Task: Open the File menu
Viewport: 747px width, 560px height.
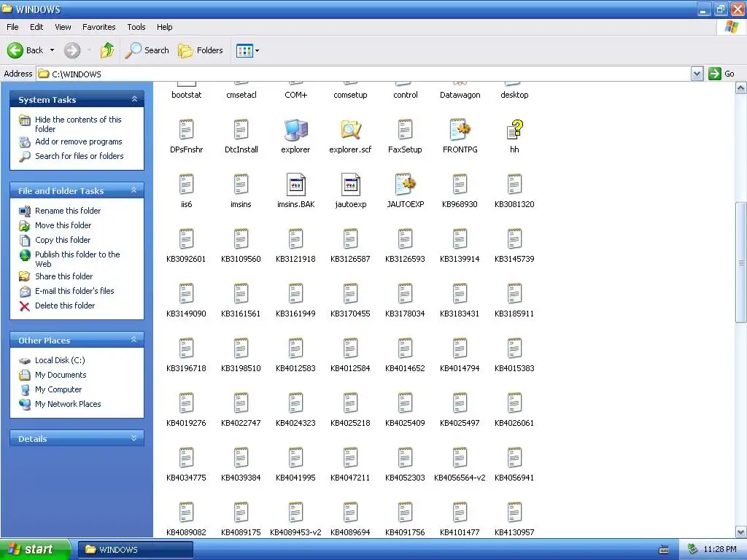Action: click(x=12, y=27)
